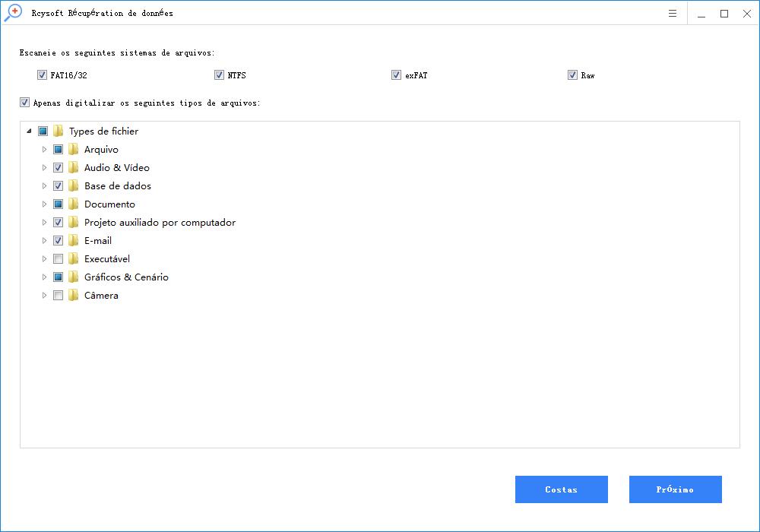Screen dimensions: 760x532
Task: Uncheck the Audio & Vídeo checkbox
Action: (x=59, y=168)
